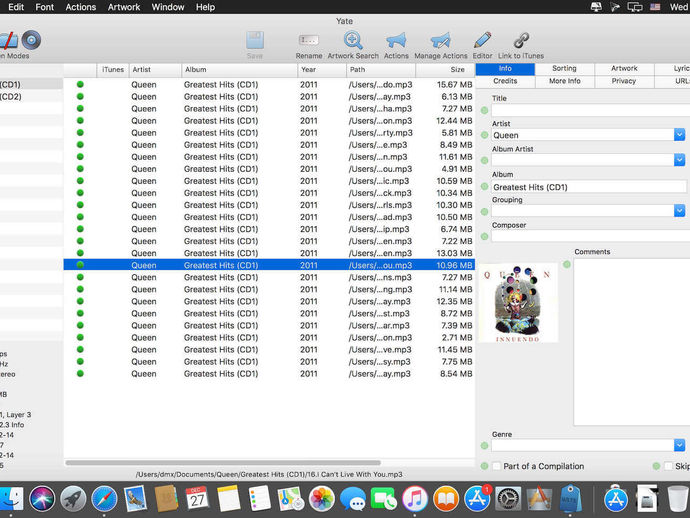Sort by Artist column header
The height and width of the screenshot is (518, 690).
[x=155, y=70]
